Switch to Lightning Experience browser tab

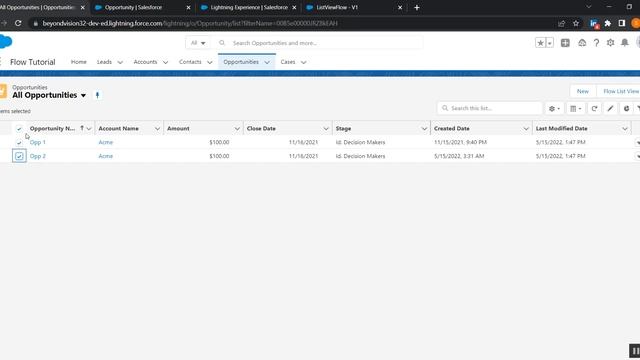[249, 7]
